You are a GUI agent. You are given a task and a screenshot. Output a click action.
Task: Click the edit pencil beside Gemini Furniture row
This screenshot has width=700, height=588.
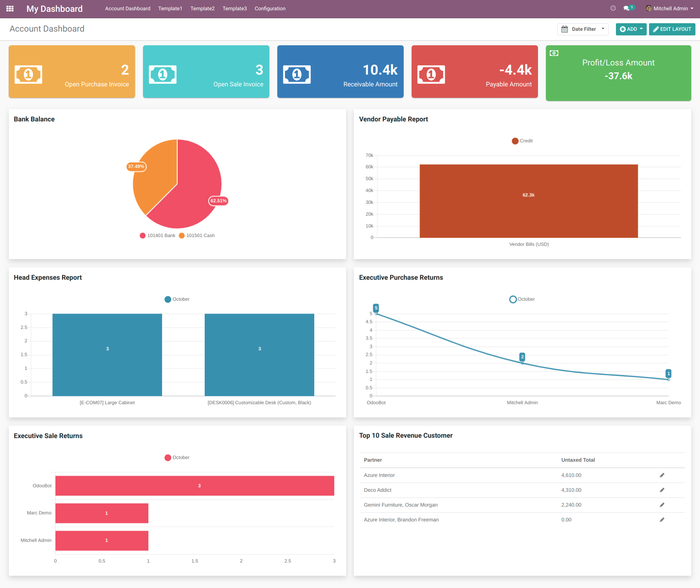[x=662, y=505]
